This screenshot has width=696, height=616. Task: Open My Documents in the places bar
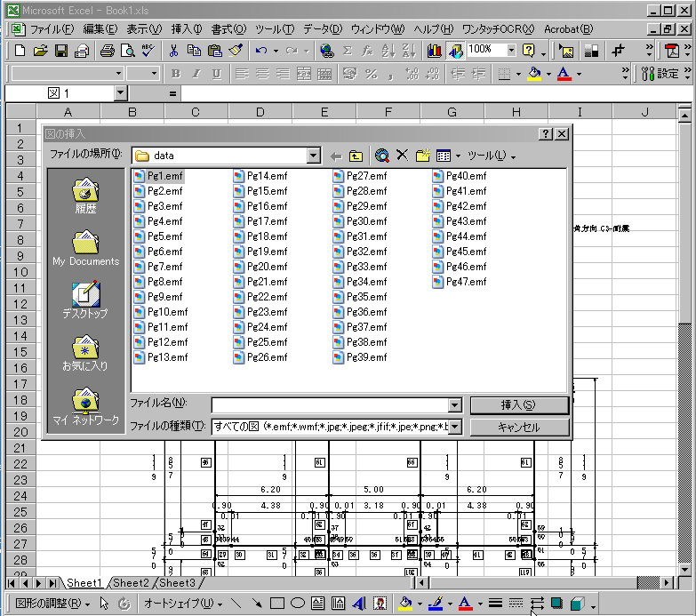coord(85,248)
